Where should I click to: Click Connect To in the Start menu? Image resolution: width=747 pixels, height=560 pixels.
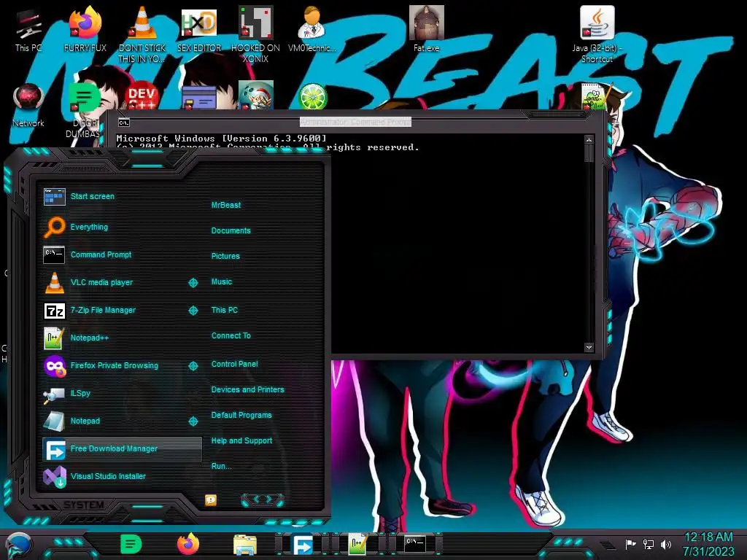[231, 335]
